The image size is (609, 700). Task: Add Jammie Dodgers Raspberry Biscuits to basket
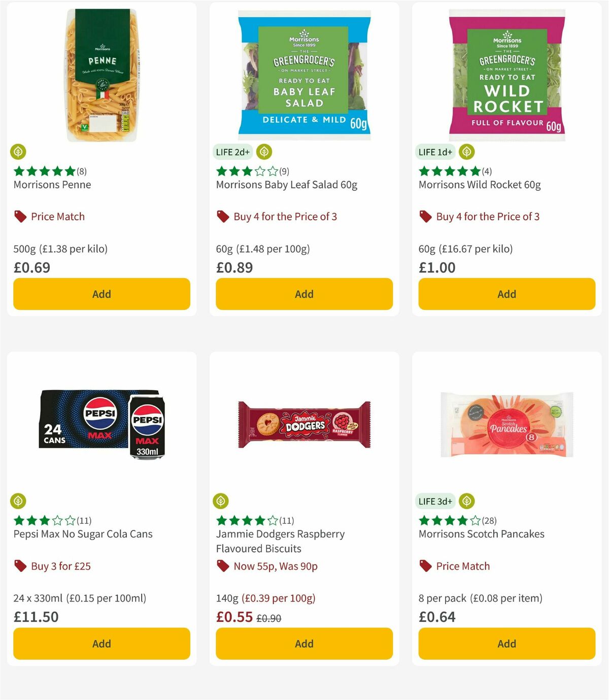pyautogui.click(x=303, y=643)
